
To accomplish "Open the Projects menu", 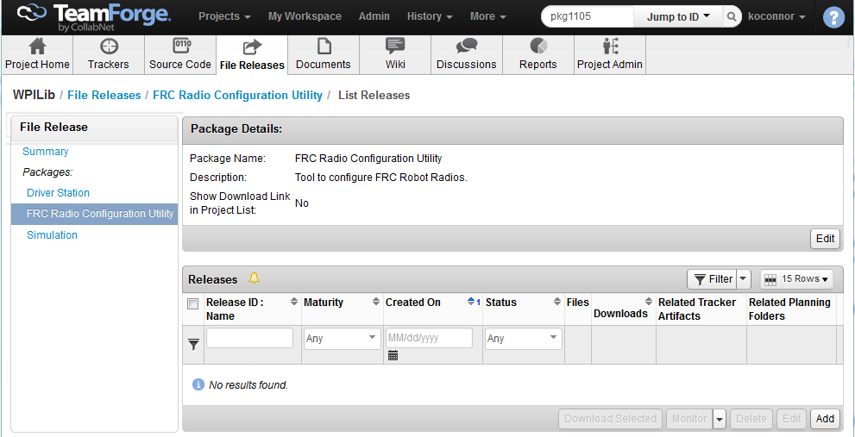I will tap(225, 16).
